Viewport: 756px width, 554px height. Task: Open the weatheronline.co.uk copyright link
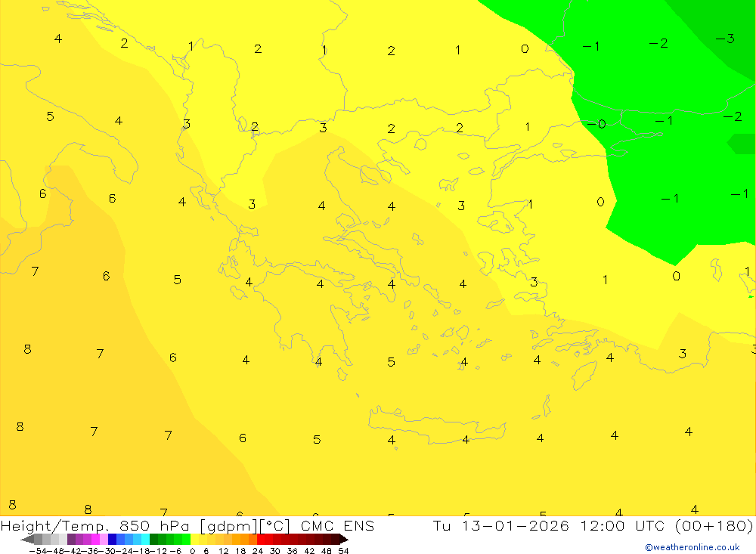pyautogui.click(x=692, y=547)
